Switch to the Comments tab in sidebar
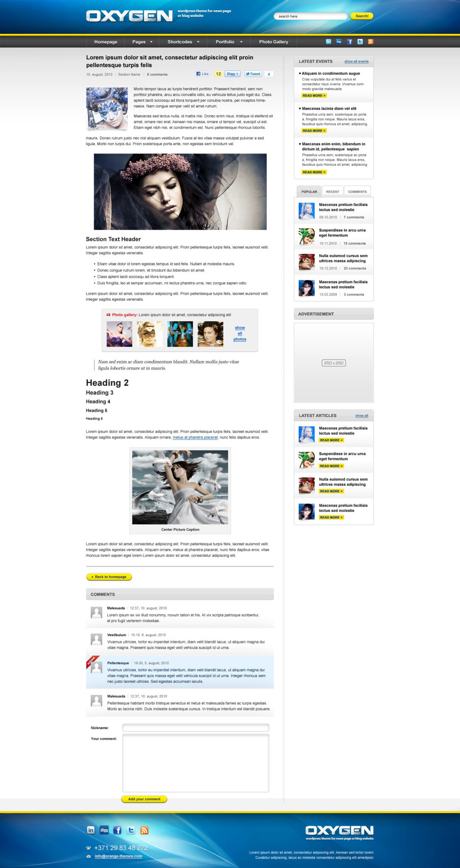 (357, 192)
